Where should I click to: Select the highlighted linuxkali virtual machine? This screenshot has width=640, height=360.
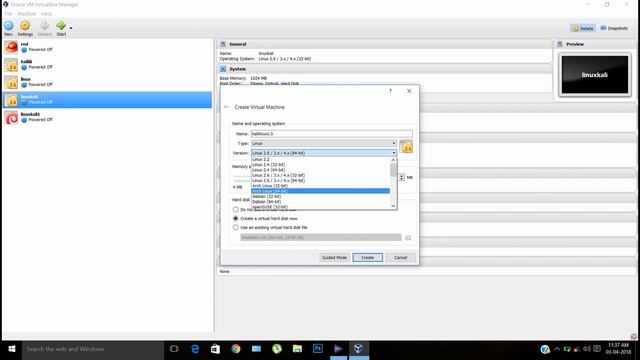pyautogui.click(x=107, y=100)
